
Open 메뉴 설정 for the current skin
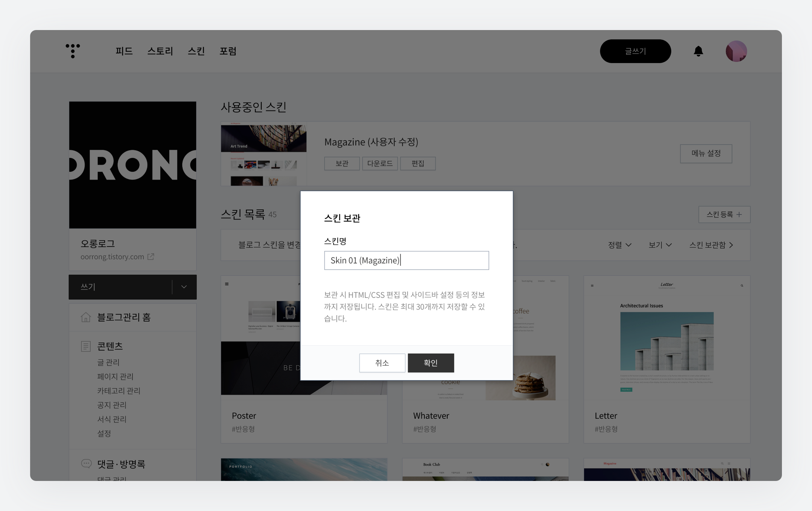pos(706,154)
